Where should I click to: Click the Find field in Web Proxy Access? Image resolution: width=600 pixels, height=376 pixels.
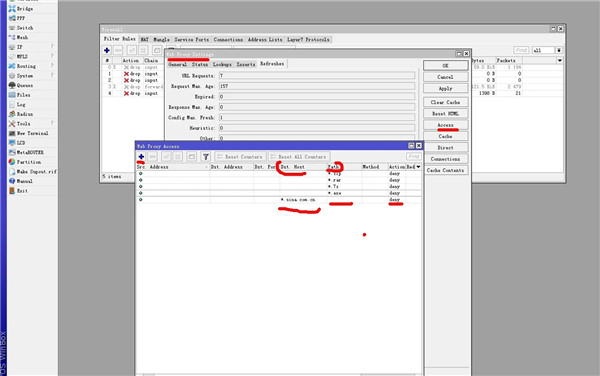point(414,156)
